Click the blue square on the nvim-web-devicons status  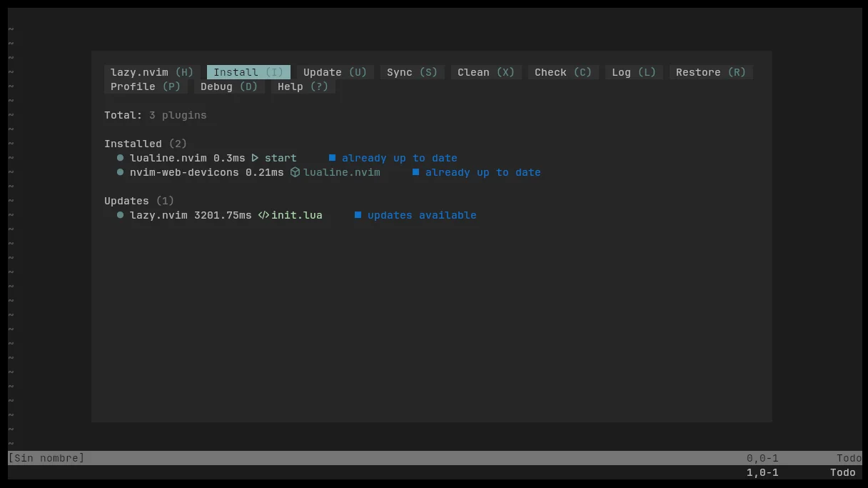point(415,171)
